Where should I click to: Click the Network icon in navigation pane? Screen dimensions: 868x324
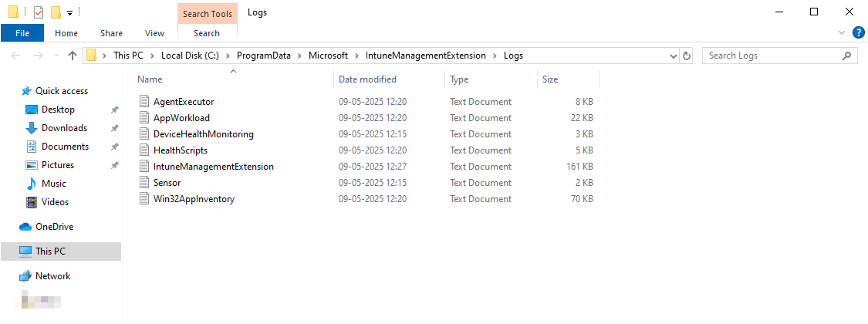coord(25,276)
